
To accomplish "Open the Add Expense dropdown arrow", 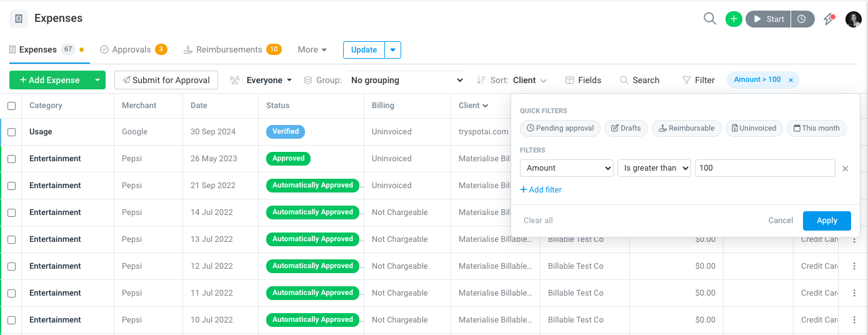I will click(97, 80).
